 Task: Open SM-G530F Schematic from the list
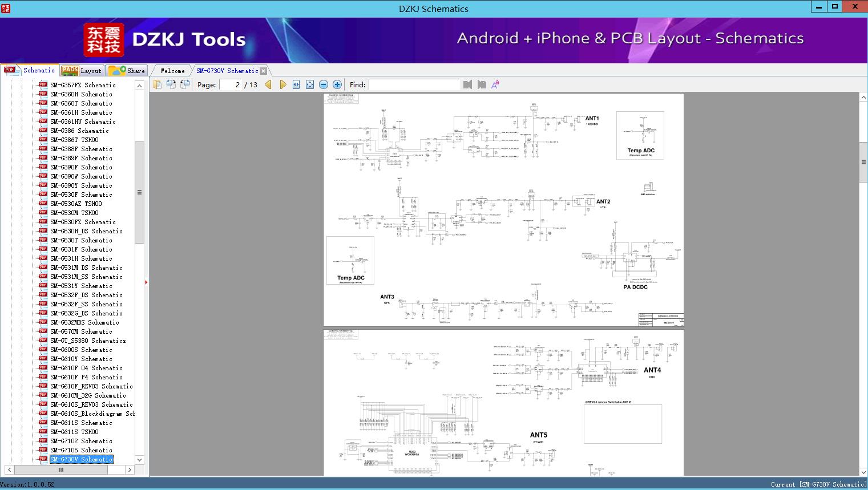[81, 195]
